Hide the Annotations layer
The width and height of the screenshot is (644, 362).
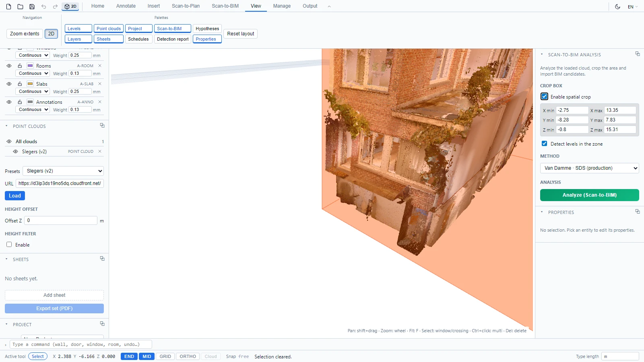(9, 102)
